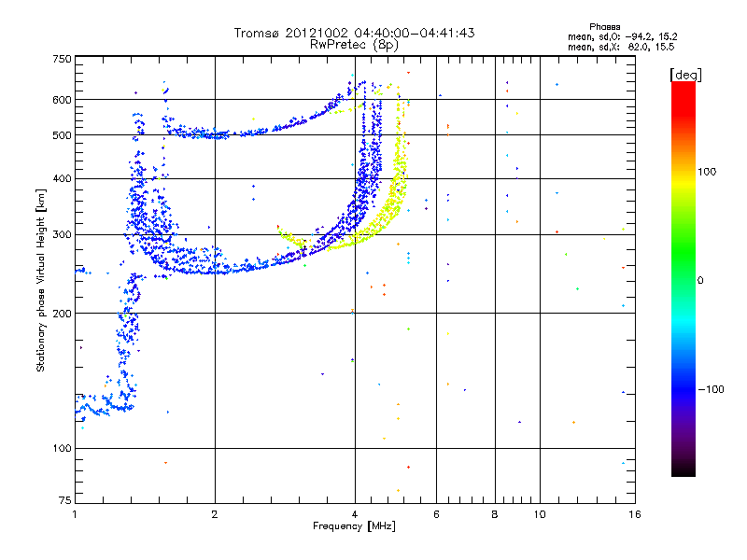The image size is (747, 560).
Task: Click the x-axis tick label "4"
Action: pyautogui.click(x=355, y=514)
